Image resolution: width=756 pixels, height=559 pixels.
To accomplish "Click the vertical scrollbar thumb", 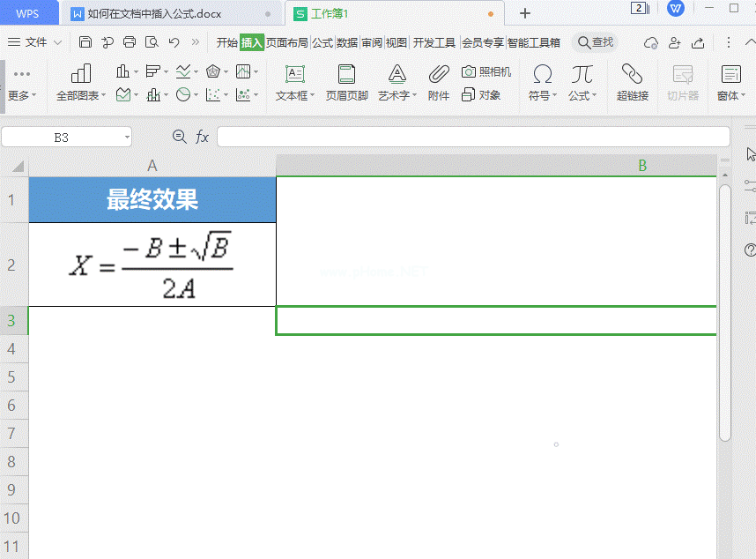I will tap(725, 312).
